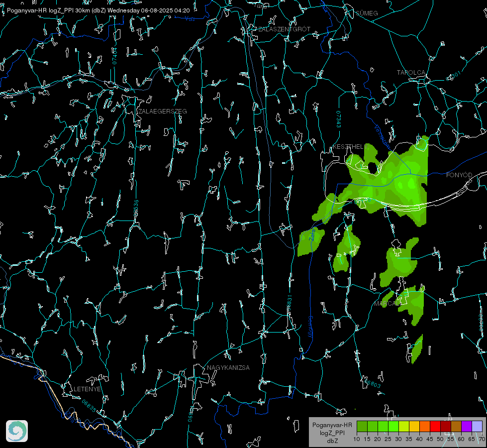Screen dimensions: 487x448
Task: Click the 06831 road number label
Action: [x=289, y=304]
